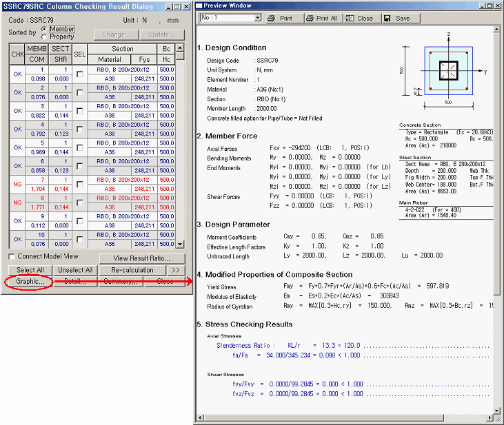Check the SEL box for member 1

click(x=80, y=74)
